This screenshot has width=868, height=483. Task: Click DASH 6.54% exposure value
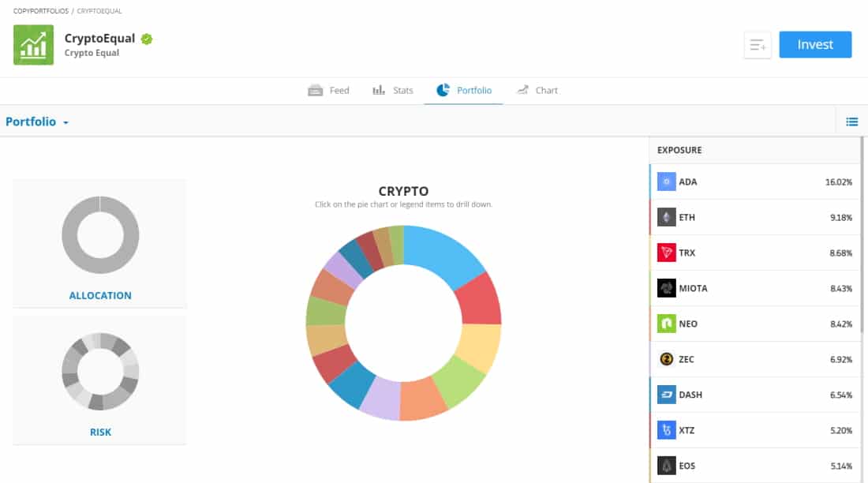(x=841, y=395)
